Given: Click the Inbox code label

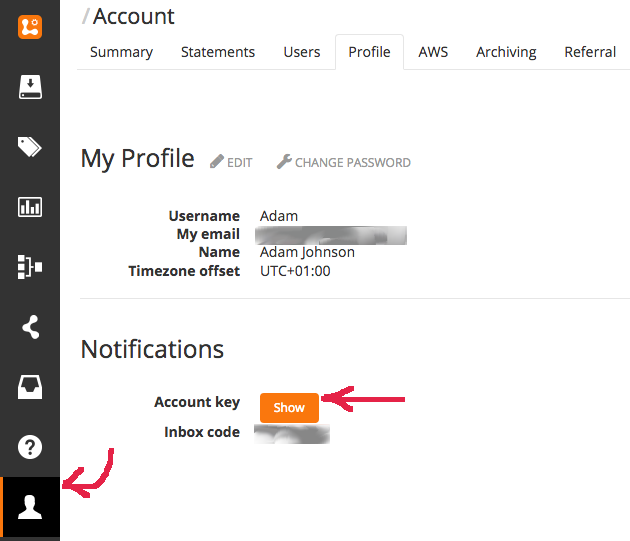Looking at the screenshot, I should (202, 432).
